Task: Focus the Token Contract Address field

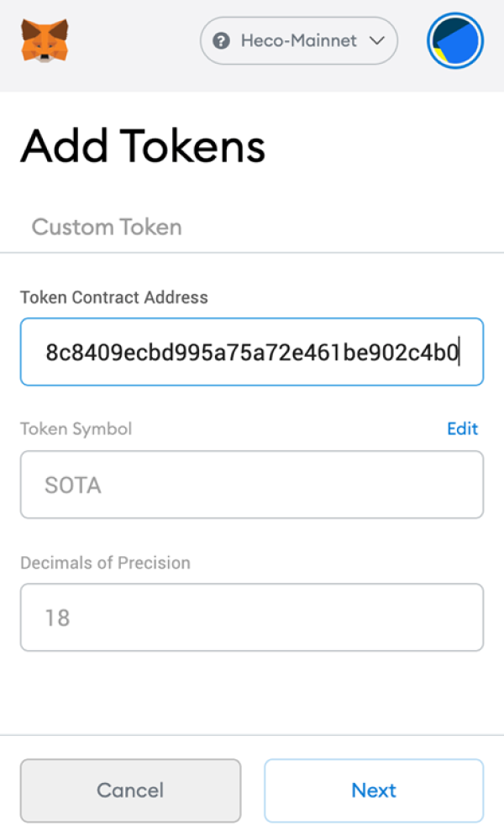Action: pos(252,352)
